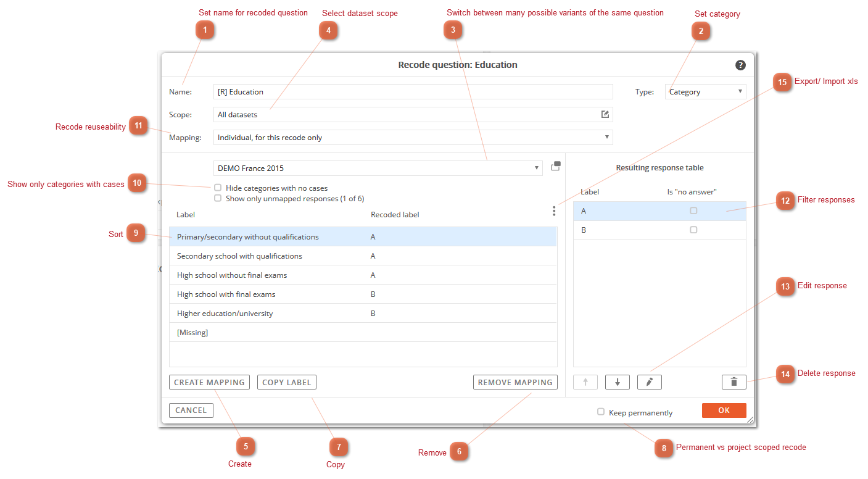
Task: Open the Mapping dropdown
Action: (x=413, y=137)
